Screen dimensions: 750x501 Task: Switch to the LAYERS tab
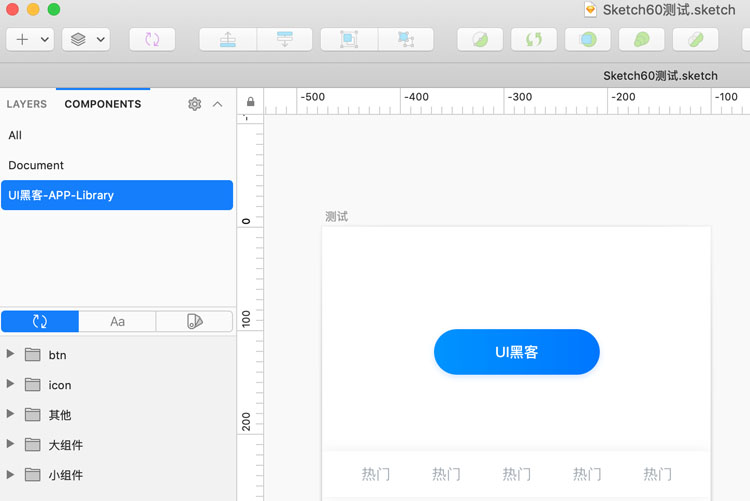[x=27, y=104]
